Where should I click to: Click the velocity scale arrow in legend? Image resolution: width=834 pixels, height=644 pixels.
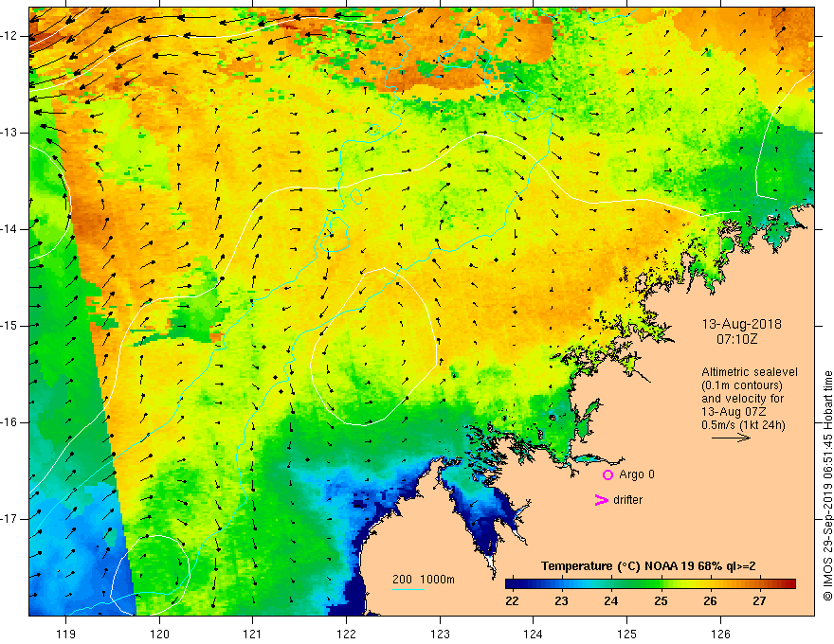click(x=731, y=438)
